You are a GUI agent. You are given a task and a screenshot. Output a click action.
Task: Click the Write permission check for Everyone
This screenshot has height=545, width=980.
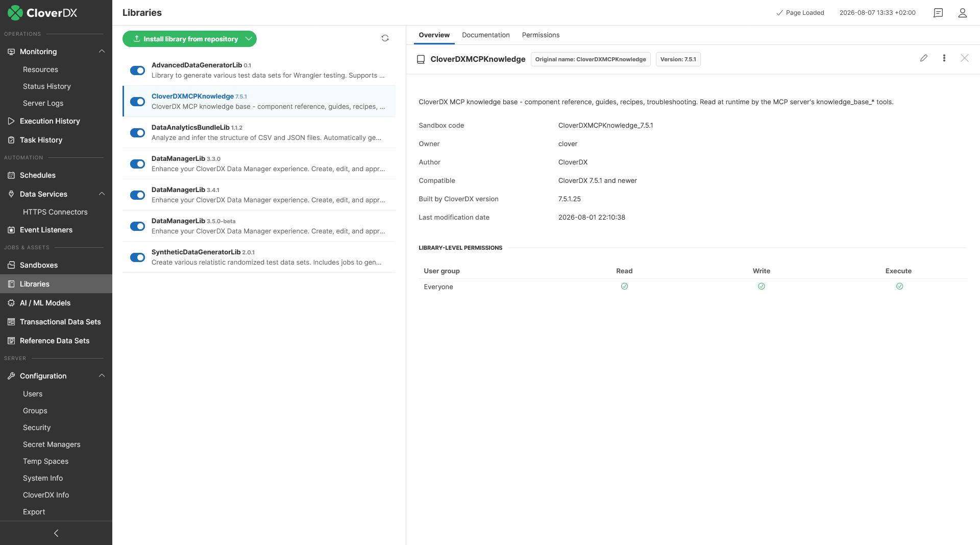pyautogui.click(x=762, y=287)
